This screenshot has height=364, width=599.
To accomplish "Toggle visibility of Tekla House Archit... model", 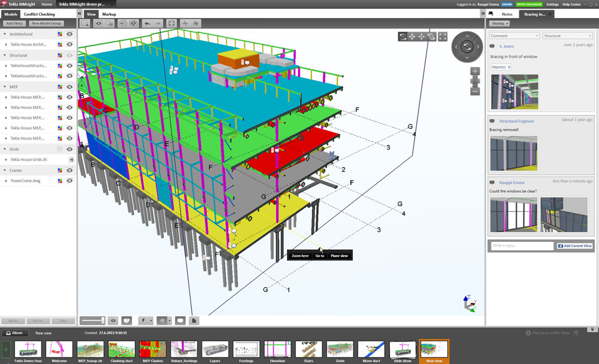I will tap(69, 44).
